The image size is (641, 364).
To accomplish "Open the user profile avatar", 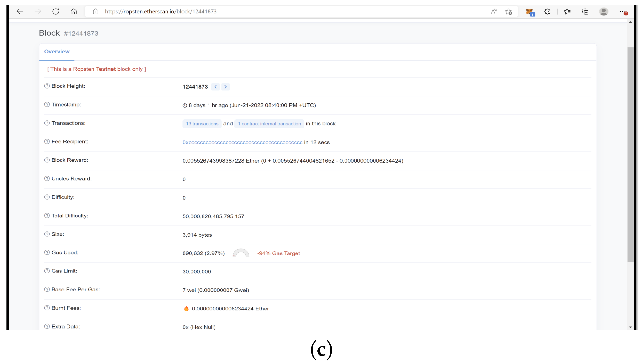I will coord(604,12).
